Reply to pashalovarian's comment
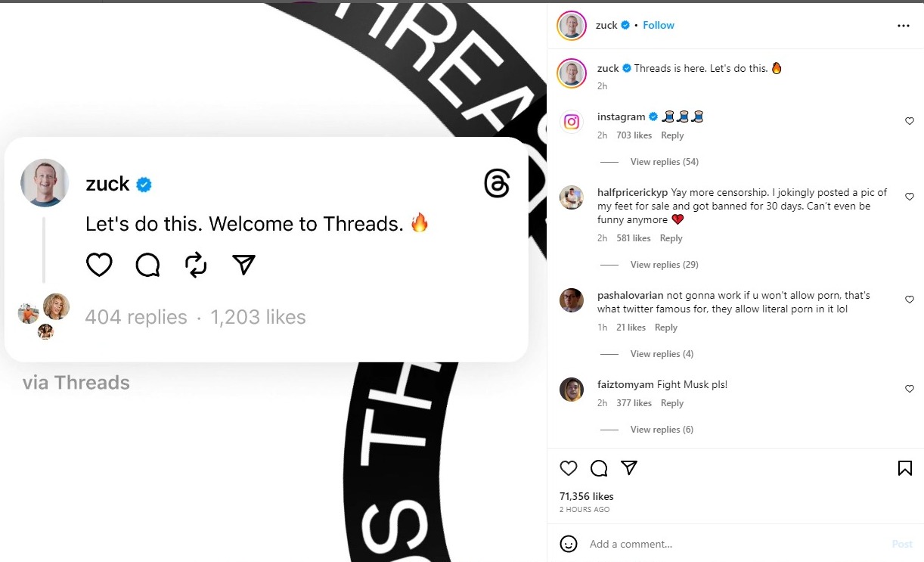924x562 pixels. click(x=666, y=328)
